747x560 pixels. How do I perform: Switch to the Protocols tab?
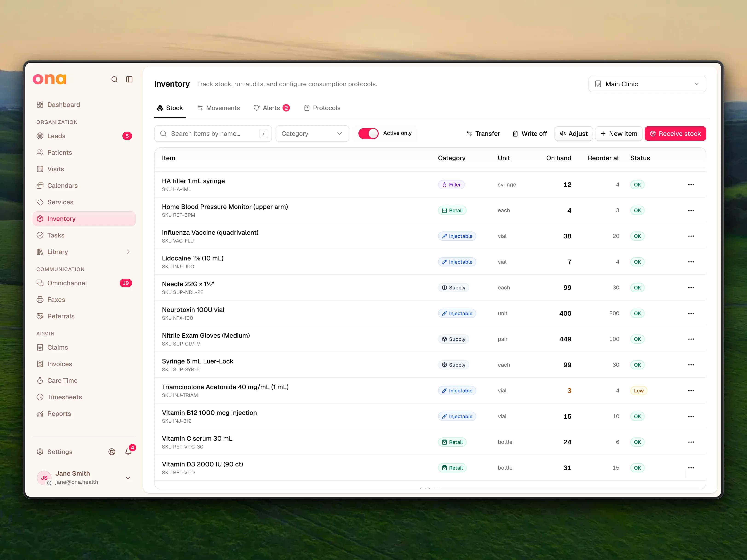pyautogui.click(x=322, y=108)
